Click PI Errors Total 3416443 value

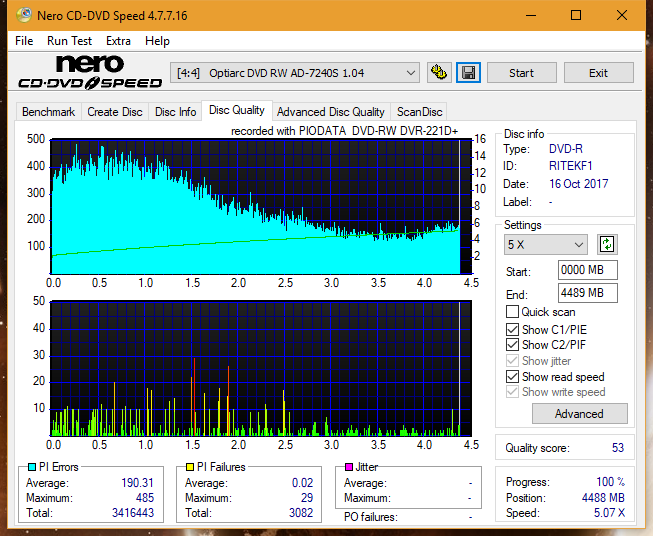[x=133, y=513]
